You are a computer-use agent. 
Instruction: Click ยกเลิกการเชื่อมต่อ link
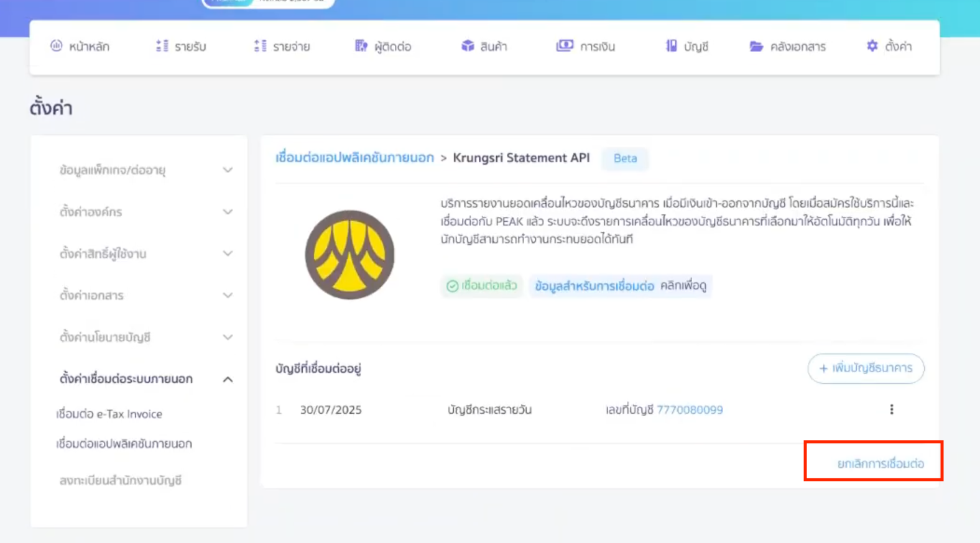coord(881,463)
